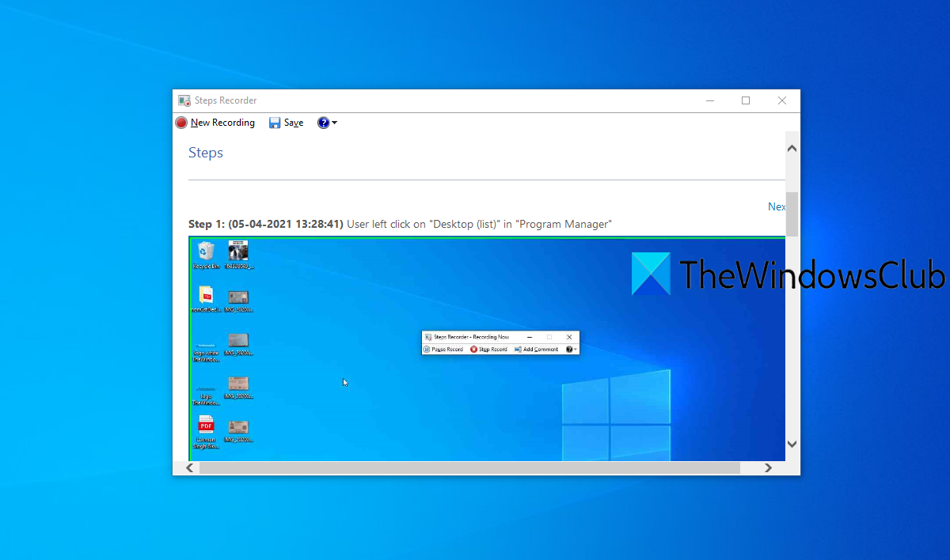
Task: Click the Save toolbar button
Action: coord(286,123)
